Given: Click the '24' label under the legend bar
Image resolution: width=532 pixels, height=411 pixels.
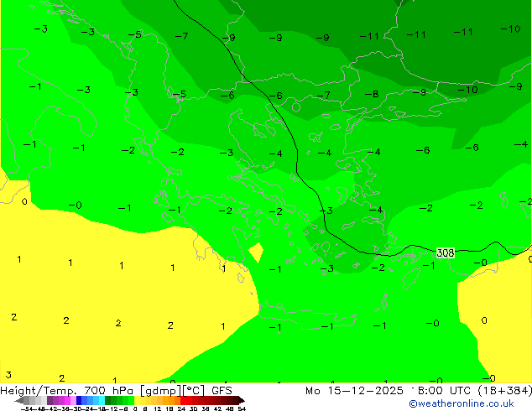Looking at the screenshot, I should pos(181,408).
